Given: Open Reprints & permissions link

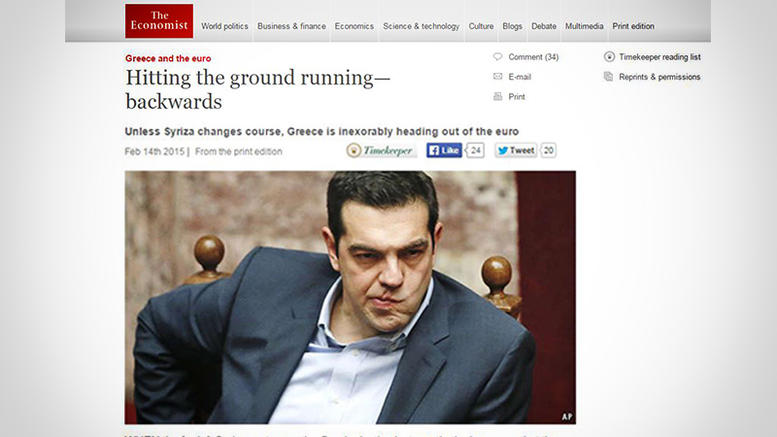Looking at the screenshot, I should (x=660, y=77).
